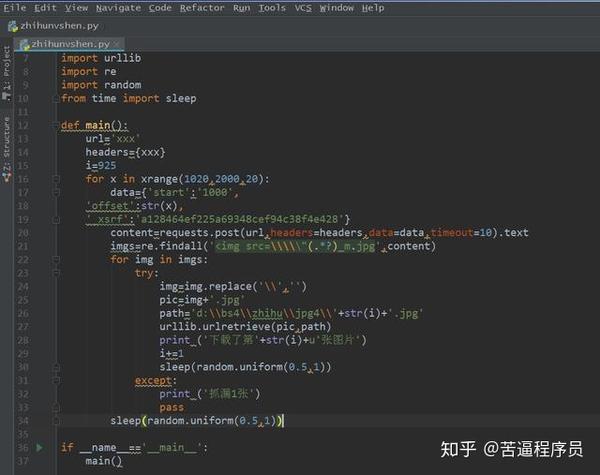
Task: Click the '_xsrf' token string line
Action: pyautogui.click(x=217, y=219)
